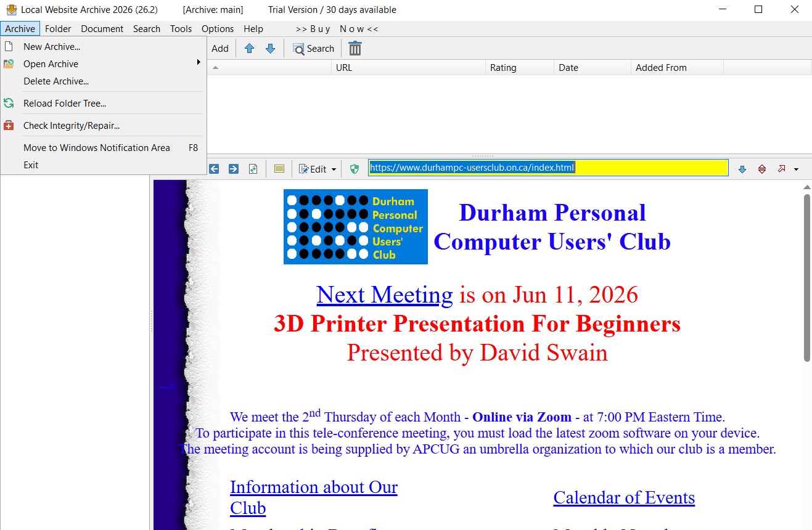Click the Durham Personal Computer Users' Club logo
812x530 pixels.
coord(356,227)
